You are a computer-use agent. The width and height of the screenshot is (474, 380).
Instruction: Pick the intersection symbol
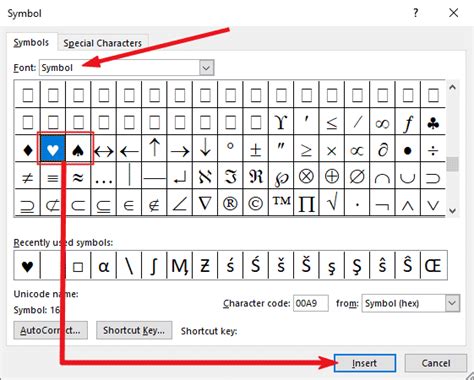[382, 177]
